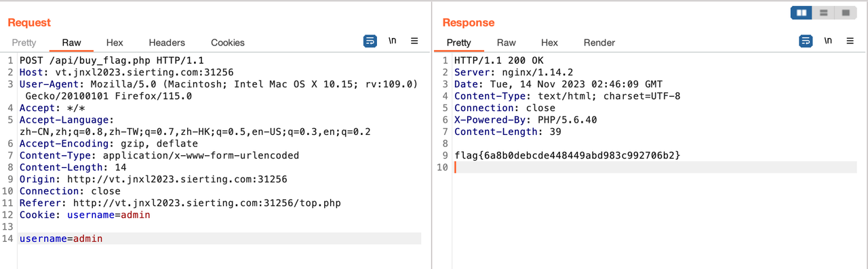This screenshot has width=868, height=269.
Task: Toggle non-printable \n characters in Request panel
Action: (x=392, y=41)
